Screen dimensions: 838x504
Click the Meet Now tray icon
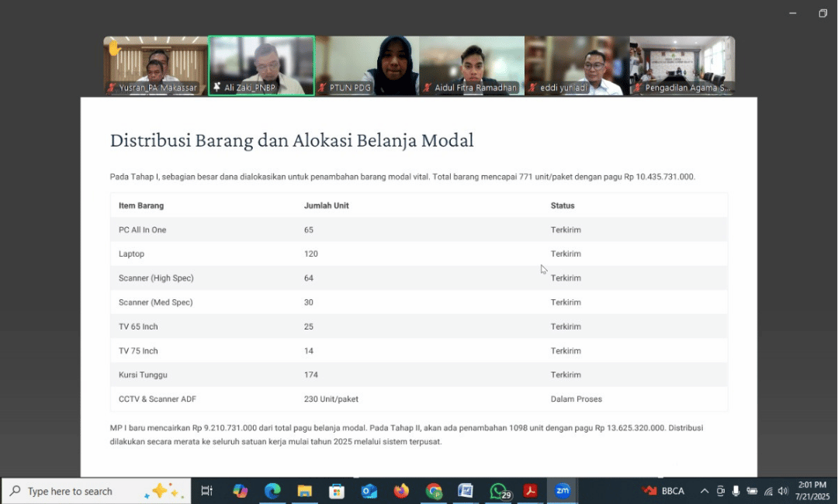coord(720,491)
